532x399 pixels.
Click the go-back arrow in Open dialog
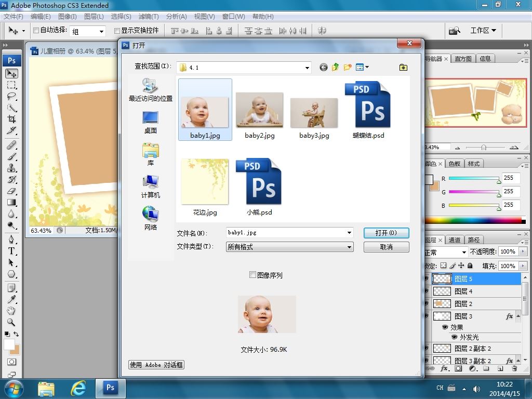point(323,67)
